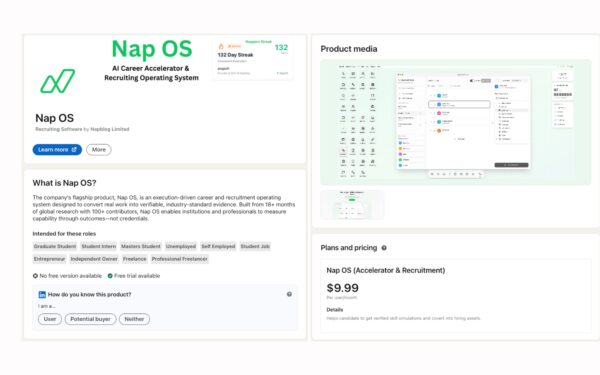Click the Graduate Student role tag
Viewport: 600px width, 375px height.
click(x=55, y=246)
